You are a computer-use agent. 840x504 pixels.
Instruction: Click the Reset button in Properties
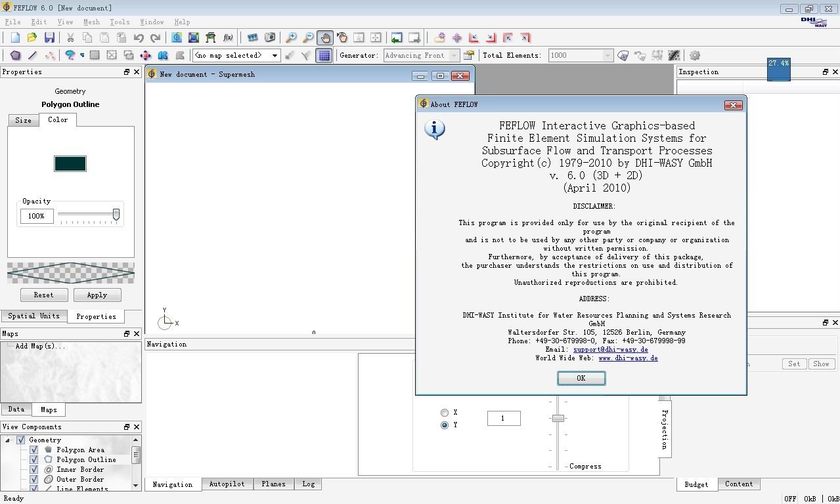44,295
